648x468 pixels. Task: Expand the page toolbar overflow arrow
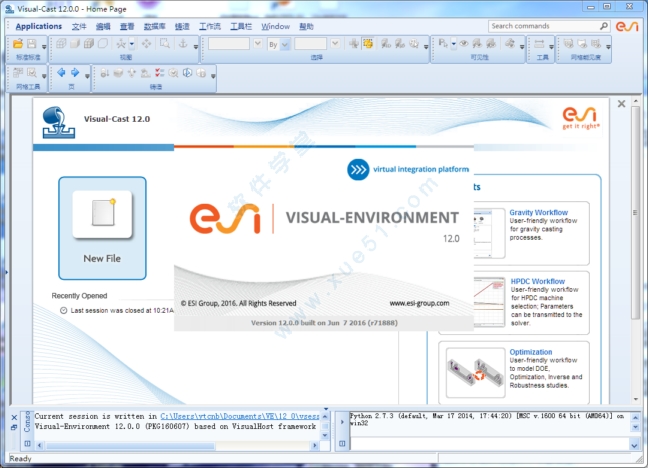(87, 76)
